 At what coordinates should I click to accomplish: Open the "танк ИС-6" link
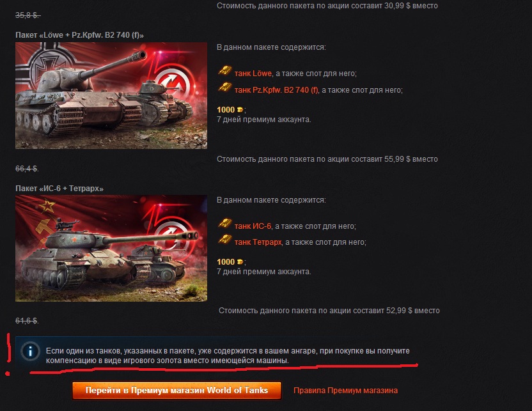point(253,226)
